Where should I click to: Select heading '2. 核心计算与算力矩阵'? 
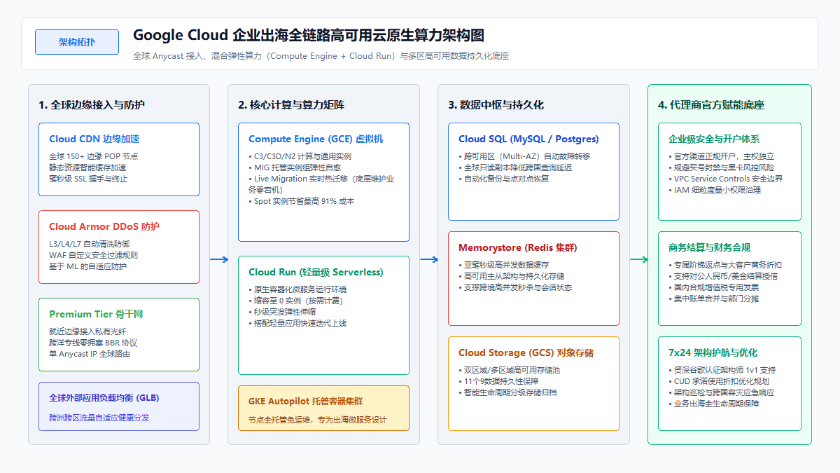[291, 105]
